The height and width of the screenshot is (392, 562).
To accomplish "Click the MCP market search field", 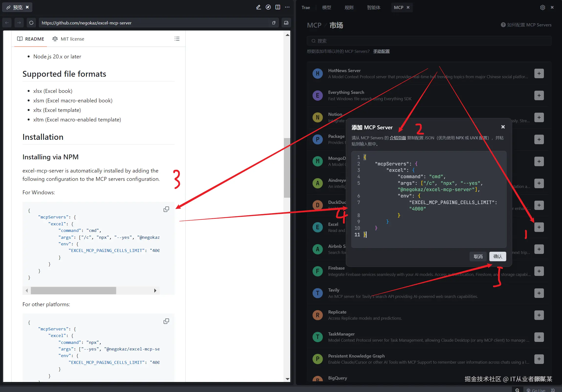I will coord(429,41).
